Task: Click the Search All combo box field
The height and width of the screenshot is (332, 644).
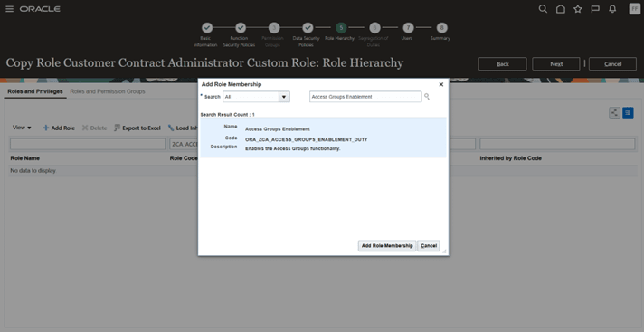Action: click(x=251, y=97)
